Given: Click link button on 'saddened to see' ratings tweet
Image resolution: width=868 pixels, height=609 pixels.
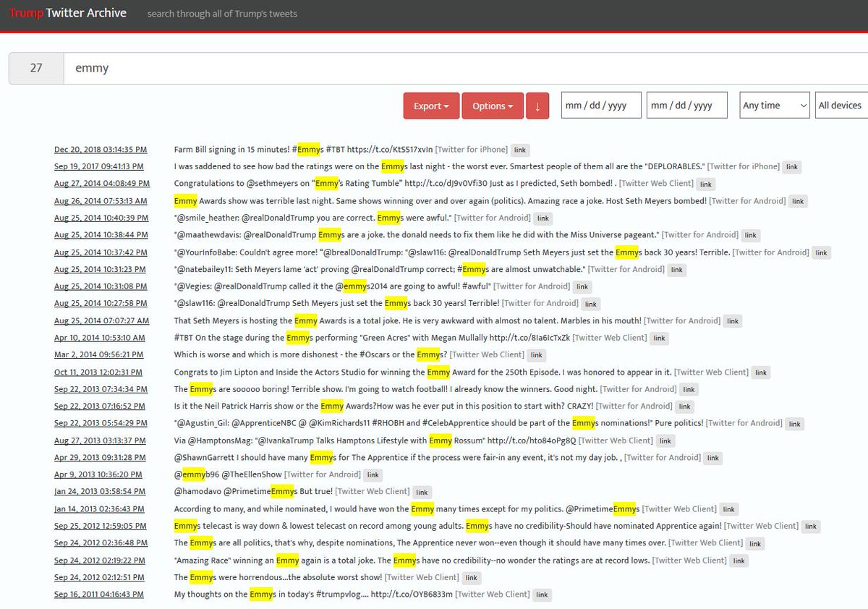Looking at the screenshot, I should (x=792, y=167).
